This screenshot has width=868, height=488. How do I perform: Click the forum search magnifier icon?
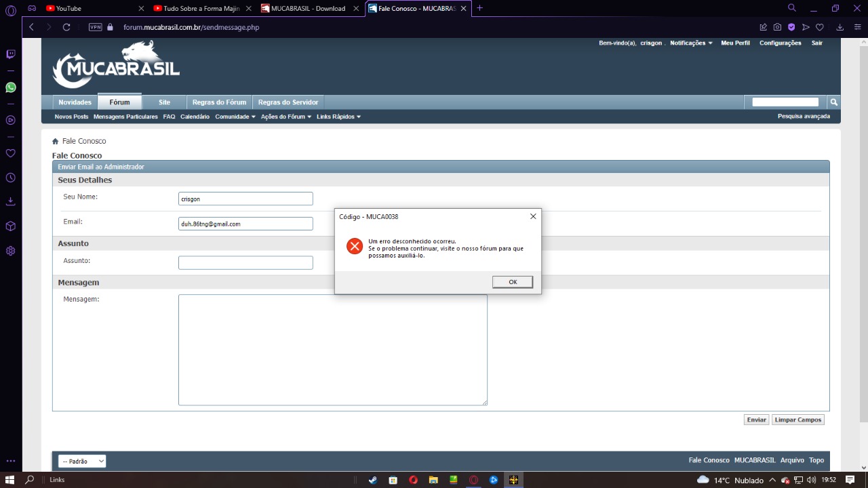[x=834, y=102]
